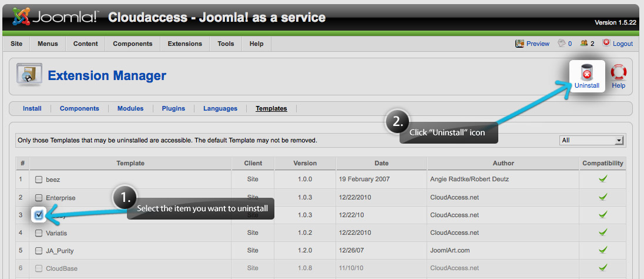Image resolution: width=644 pixels, height=279 pixels.
Task: Click the date 12/26/07 cell
Action: [351, 251]
